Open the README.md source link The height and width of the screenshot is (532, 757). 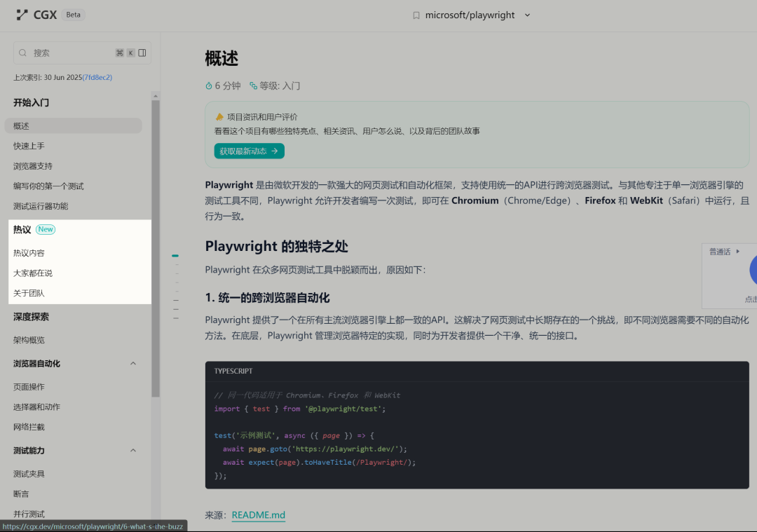pyautogui.click(x=258, y=515)
